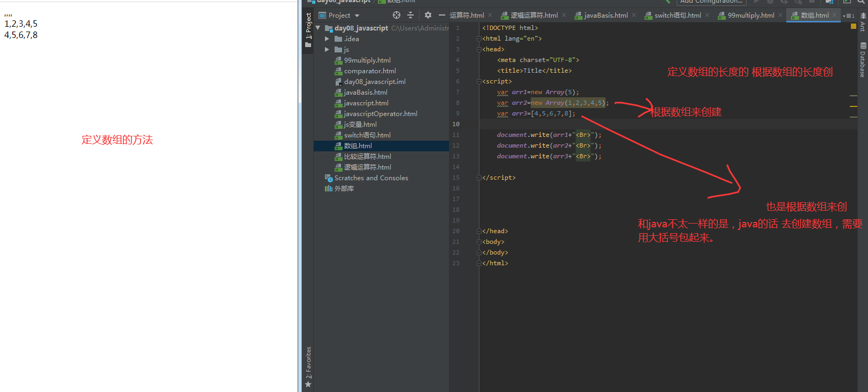Fold the head block at line 3
The width and height of the screenshot is (868, 392).
tap(479, 49)
